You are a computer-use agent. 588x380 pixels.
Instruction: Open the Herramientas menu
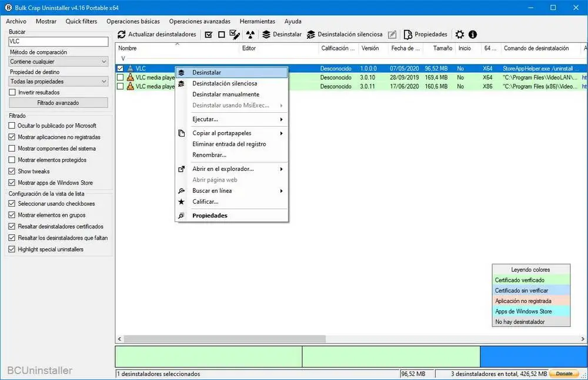[258, 21]
